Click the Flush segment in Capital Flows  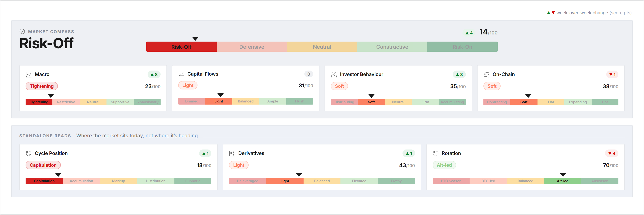[300, 101]
